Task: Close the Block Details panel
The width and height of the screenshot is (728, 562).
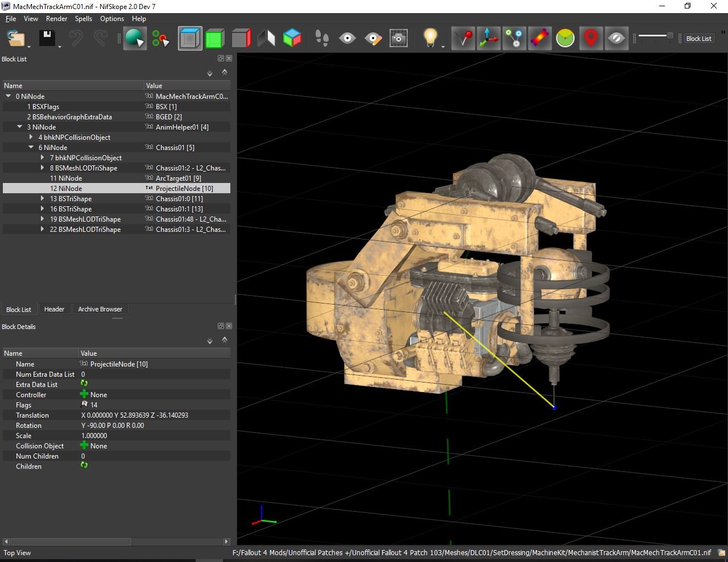Action: tap(229, 326)
